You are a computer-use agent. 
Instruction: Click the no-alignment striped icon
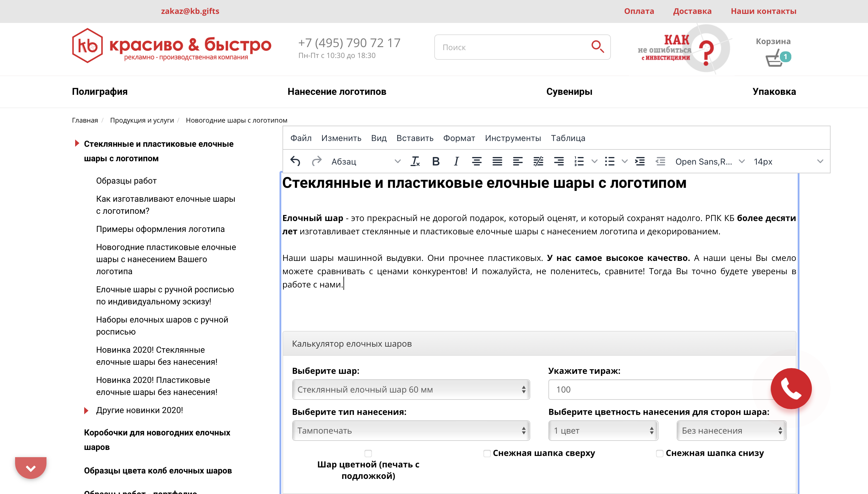(538, 162)
